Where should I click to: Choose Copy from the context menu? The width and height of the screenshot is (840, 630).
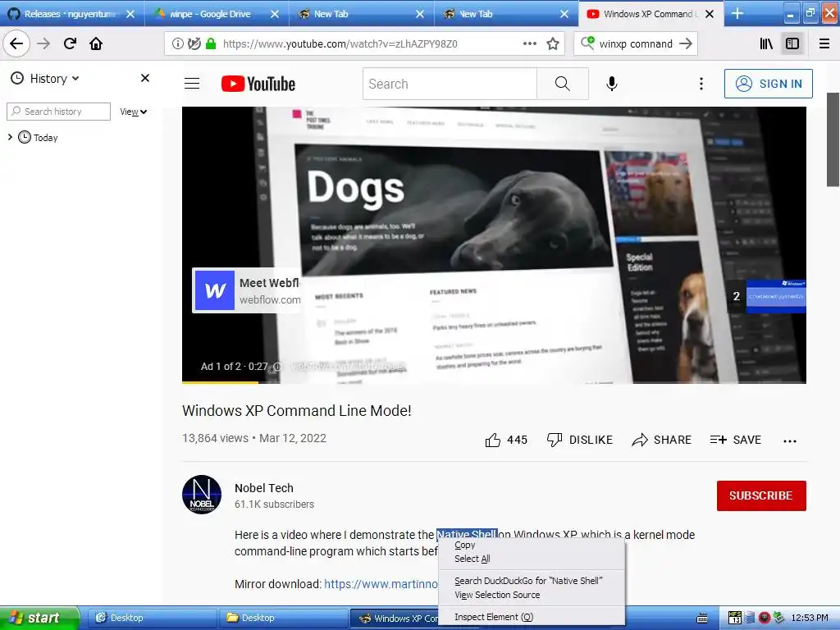(531, 545)
